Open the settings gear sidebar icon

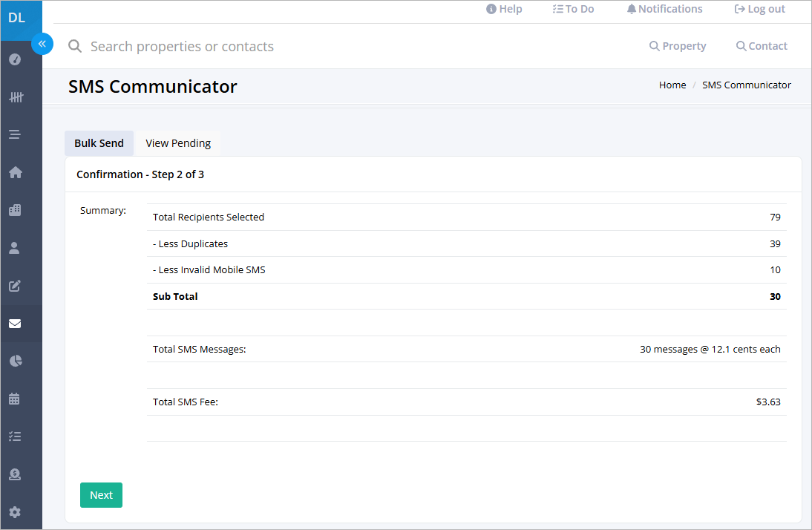point(15,512)
